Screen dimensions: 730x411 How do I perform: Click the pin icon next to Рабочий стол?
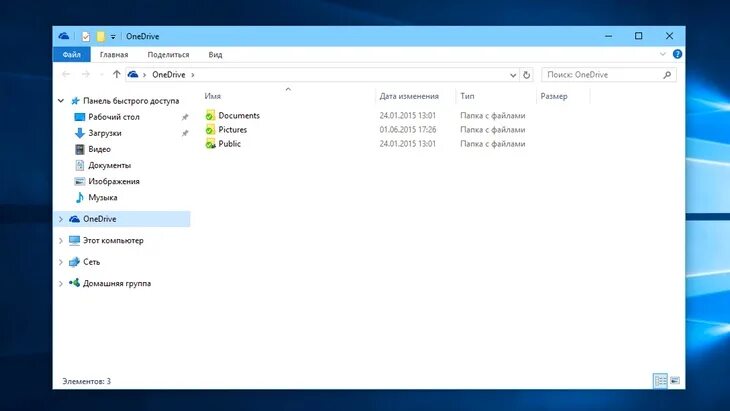click(x=185, y=117)
